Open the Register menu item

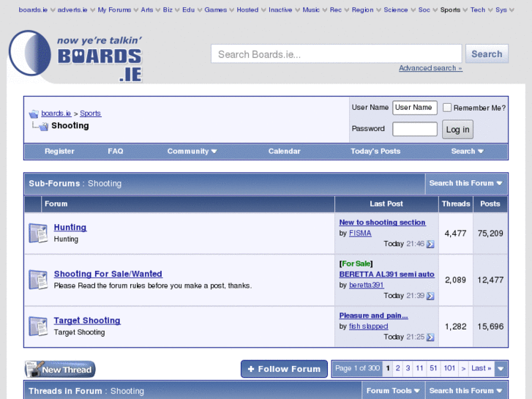(59, 151)
